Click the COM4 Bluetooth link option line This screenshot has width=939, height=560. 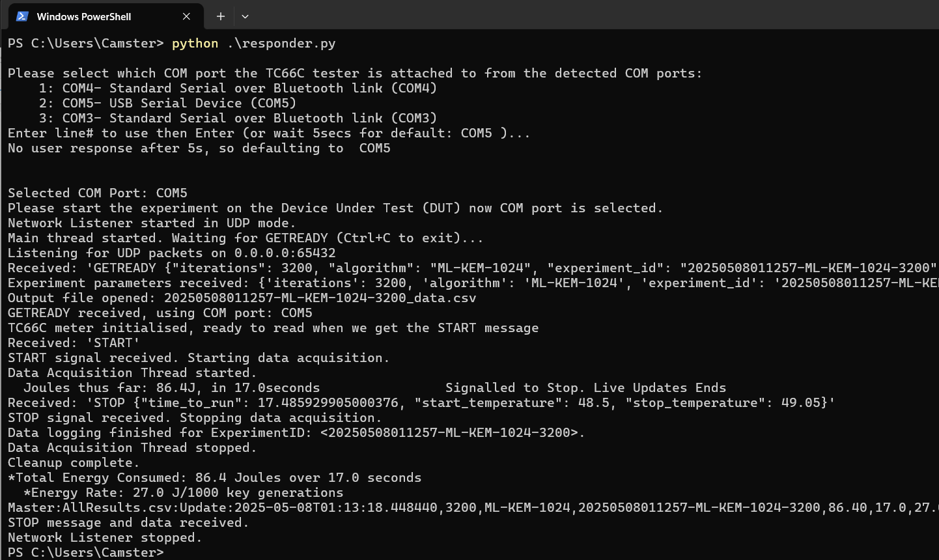coord(238,89)
